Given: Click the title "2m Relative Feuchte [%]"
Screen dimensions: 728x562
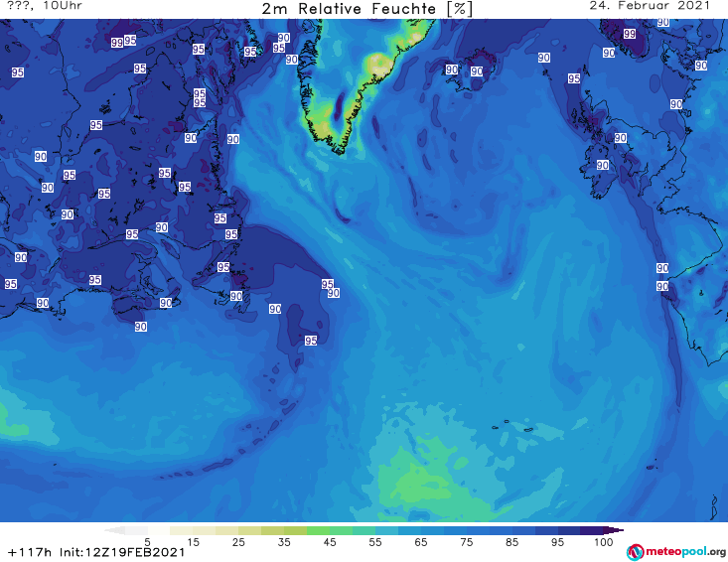Looking at the screenshot, I should (366, 9).
